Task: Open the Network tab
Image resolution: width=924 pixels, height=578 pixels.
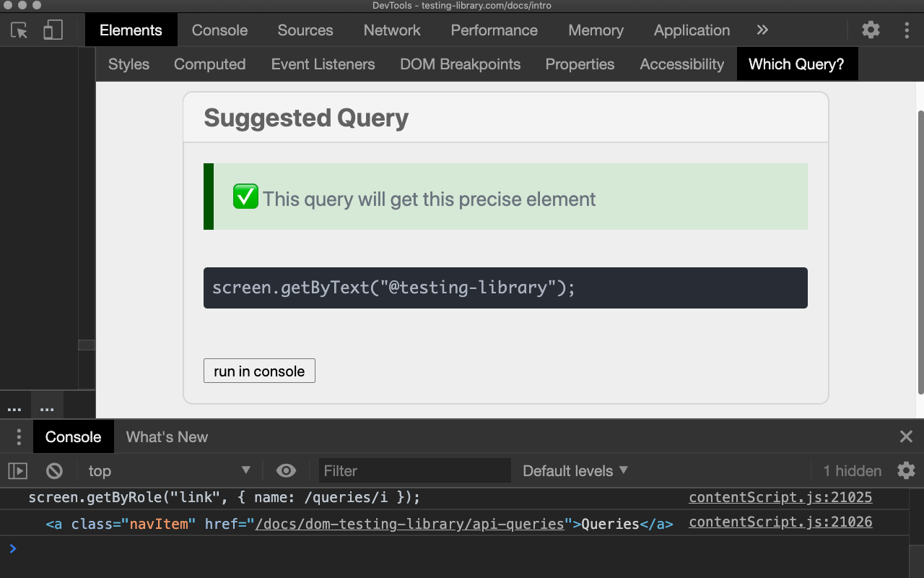Action: (x=392, y=30)
